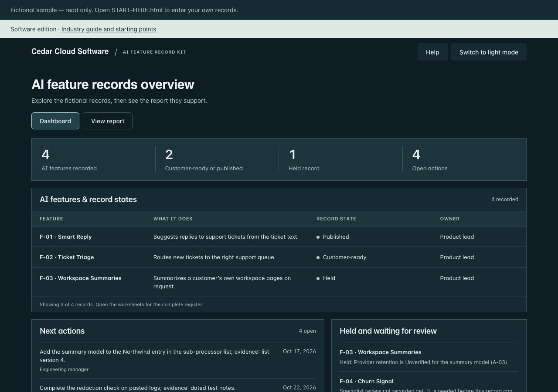Click the action about the Northwind sub-processor entry
558x392 pixels.
[154, 356]
